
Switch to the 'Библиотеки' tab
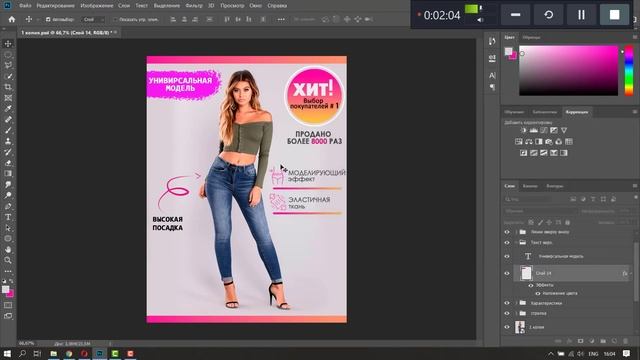point(544,112)
